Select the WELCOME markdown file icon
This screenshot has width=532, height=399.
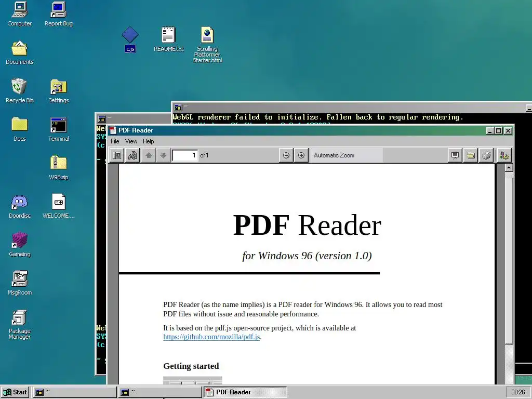pyautogui.click(x=58, y=206)
